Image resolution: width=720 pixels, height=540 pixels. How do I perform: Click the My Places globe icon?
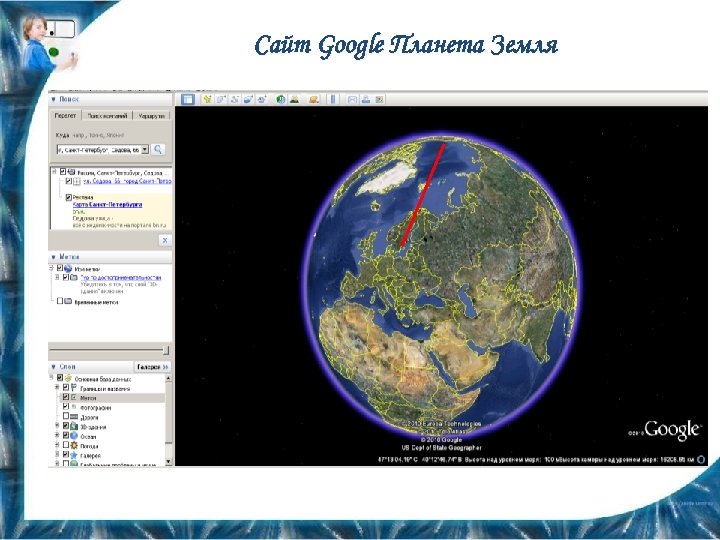tap(68, 269)
